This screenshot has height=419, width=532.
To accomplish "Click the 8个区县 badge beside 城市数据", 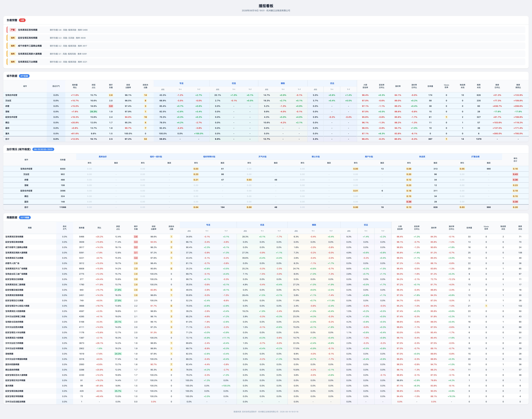I will [x=24, y=76].
